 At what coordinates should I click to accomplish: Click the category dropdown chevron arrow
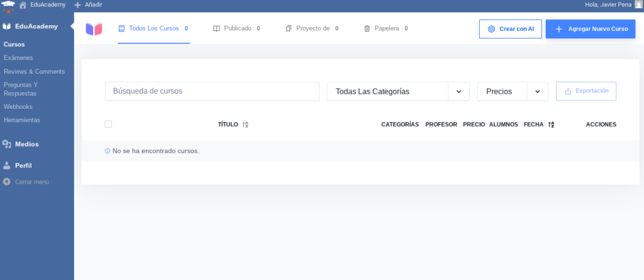pyautogui.click(x=458, y=91)
